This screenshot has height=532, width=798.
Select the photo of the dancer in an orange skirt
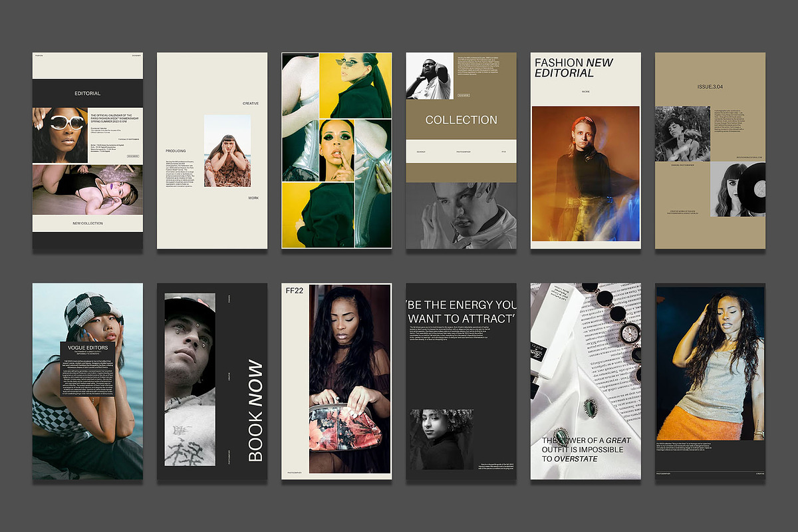pyautogui.click(x=710, y=364)
